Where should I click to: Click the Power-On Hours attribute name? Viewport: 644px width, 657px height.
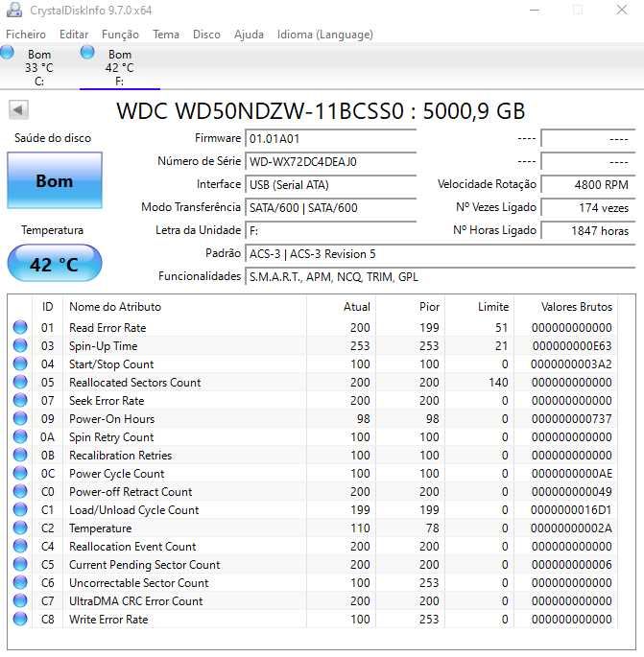tap(112, 419)
